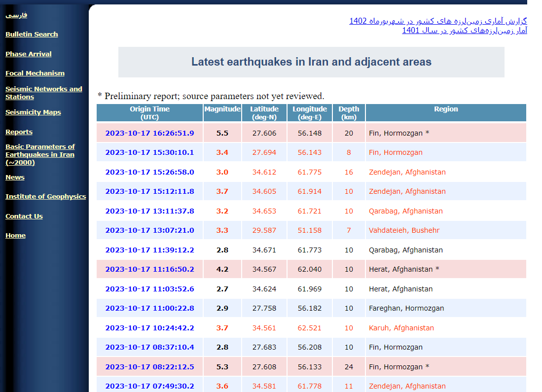
Task: Open the 08:22:12.5 magnitude 5.3 event
Action: 149,367
